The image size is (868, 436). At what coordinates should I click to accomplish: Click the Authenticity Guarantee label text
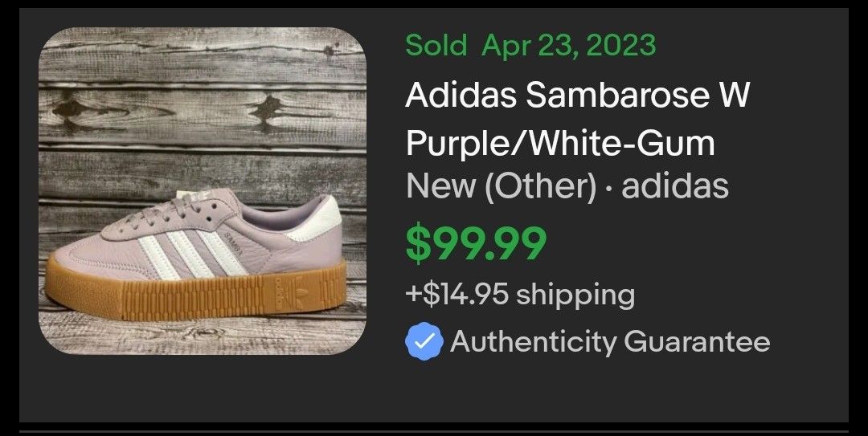(610, 341)
